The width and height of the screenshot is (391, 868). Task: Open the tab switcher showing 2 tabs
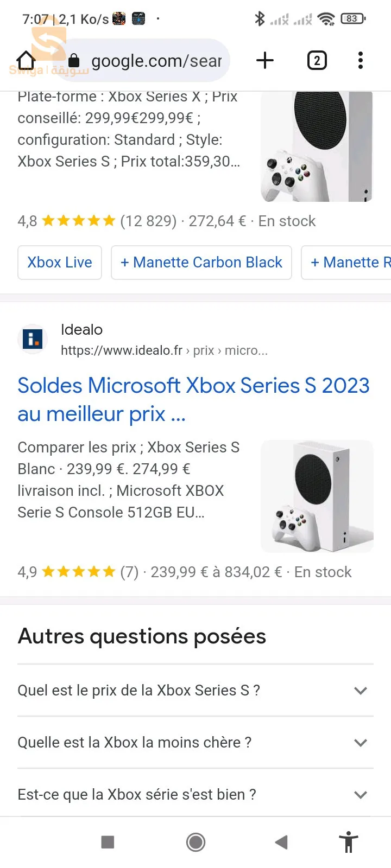[317, 60]
